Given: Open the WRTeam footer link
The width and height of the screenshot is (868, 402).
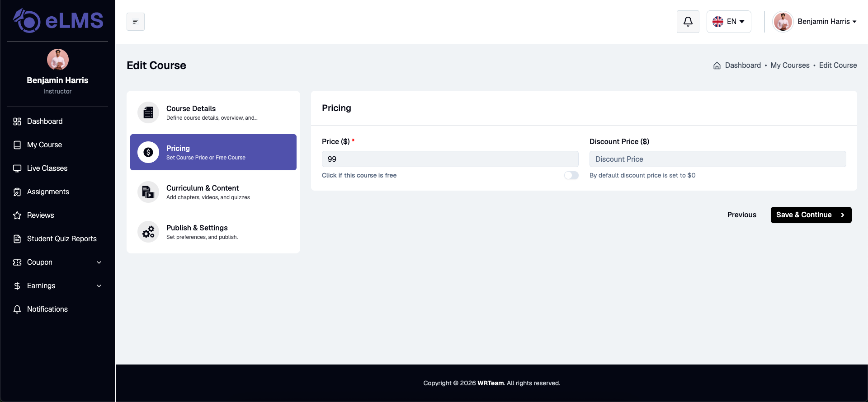Looking at the screenshot, I should point(491,383).
